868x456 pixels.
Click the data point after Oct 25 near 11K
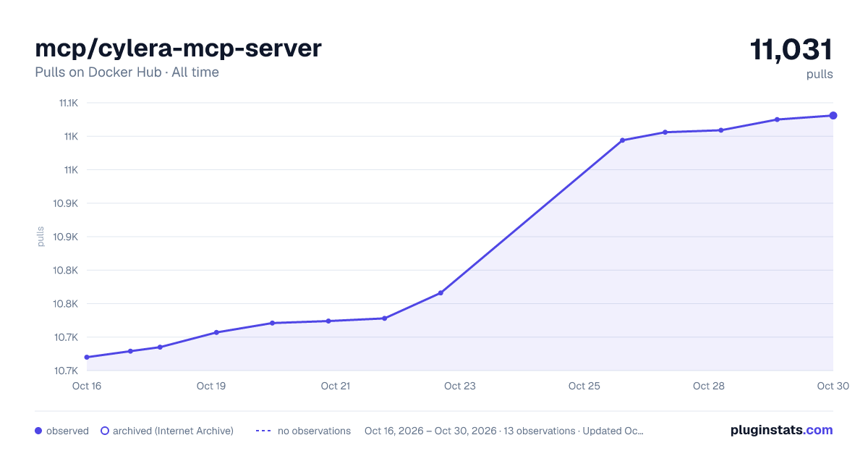tap(622, 140)
